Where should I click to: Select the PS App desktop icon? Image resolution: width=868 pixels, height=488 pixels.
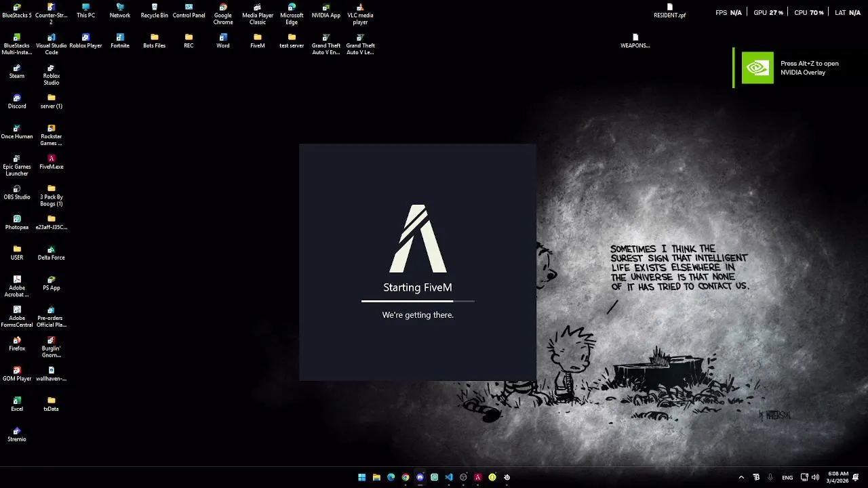point(51,283)
